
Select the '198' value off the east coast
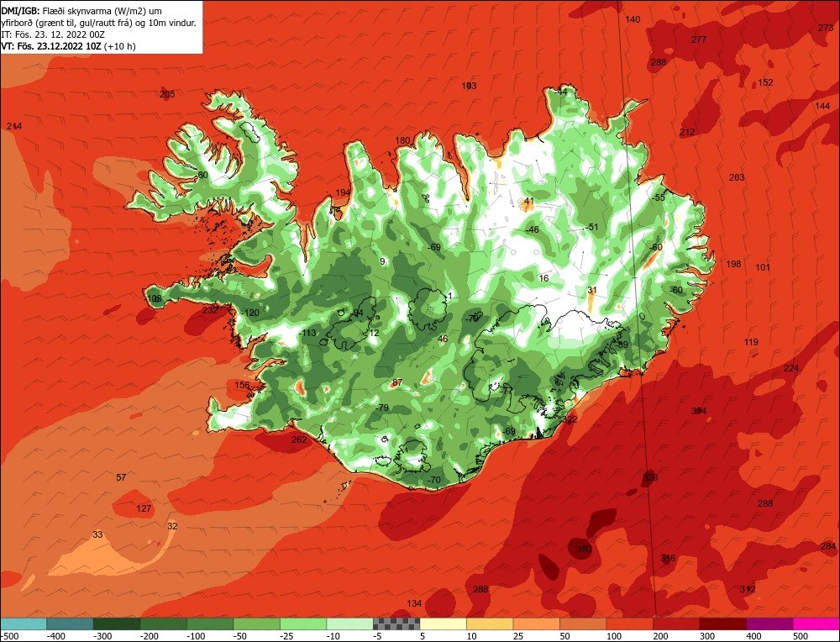pyautogui.click(x=733, y=264)
